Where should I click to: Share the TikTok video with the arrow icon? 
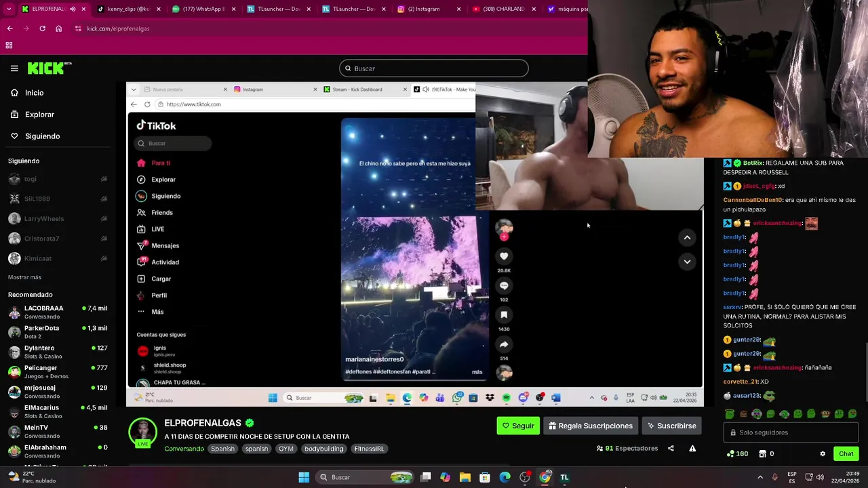tap(504, 344)
